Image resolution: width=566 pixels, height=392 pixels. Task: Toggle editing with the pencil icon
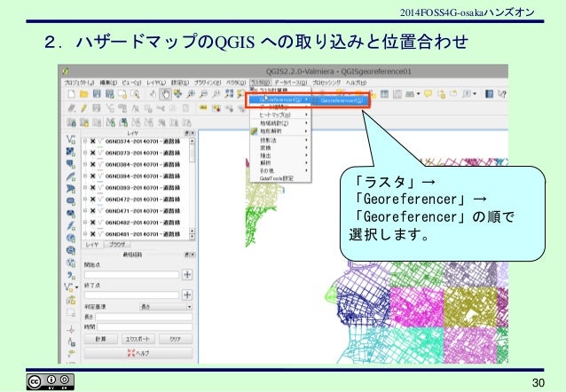tap(83, 108)
